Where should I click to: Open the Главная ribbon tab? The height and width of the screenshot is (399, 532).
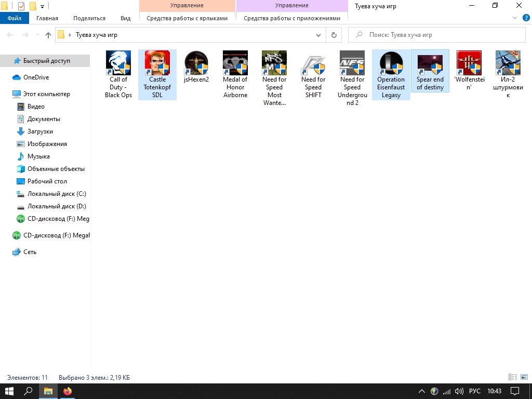(x=47, y=18)
